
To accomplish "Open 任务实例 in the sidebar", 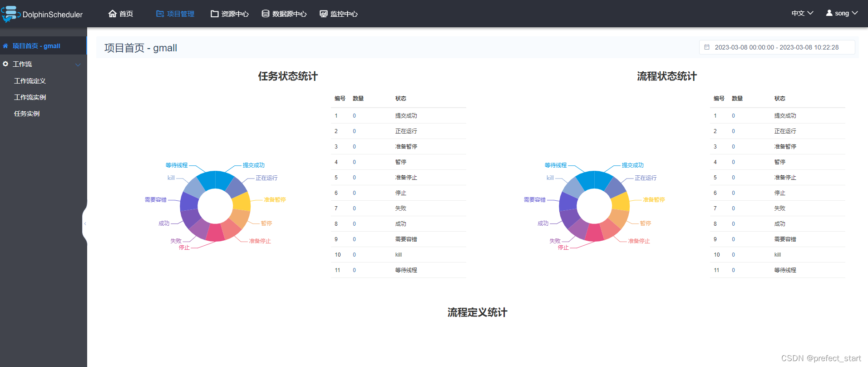I will [x=27, y=114].
